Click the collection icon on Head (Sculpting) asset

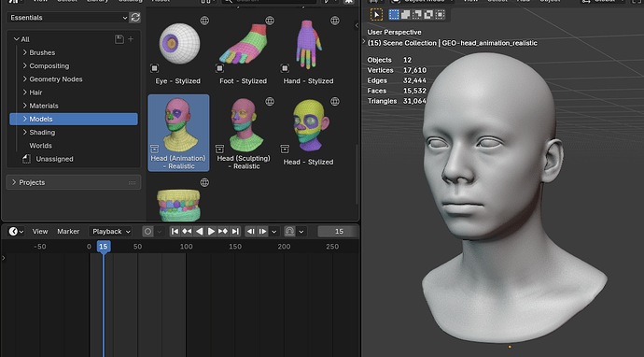[219, 149]
